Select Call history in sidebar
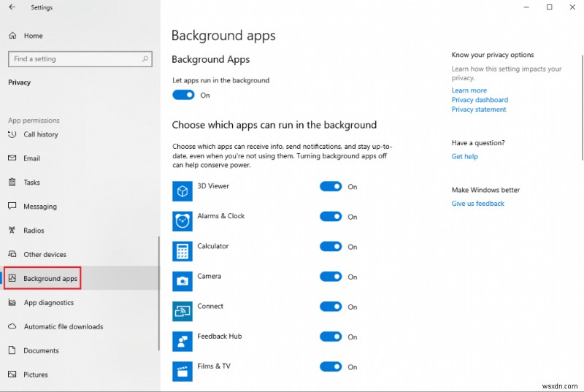 tap(80, 134)
